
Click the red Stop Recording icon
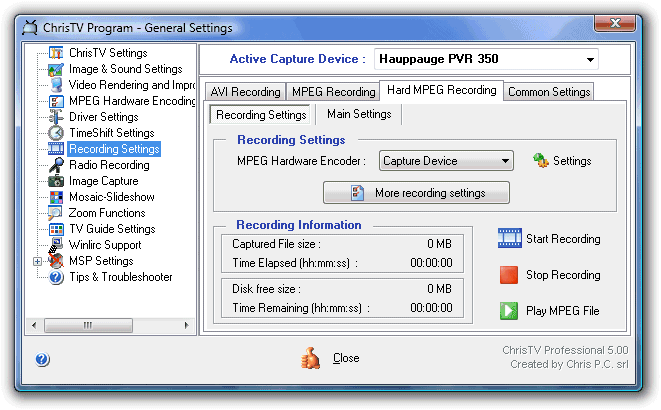[509, 275]
